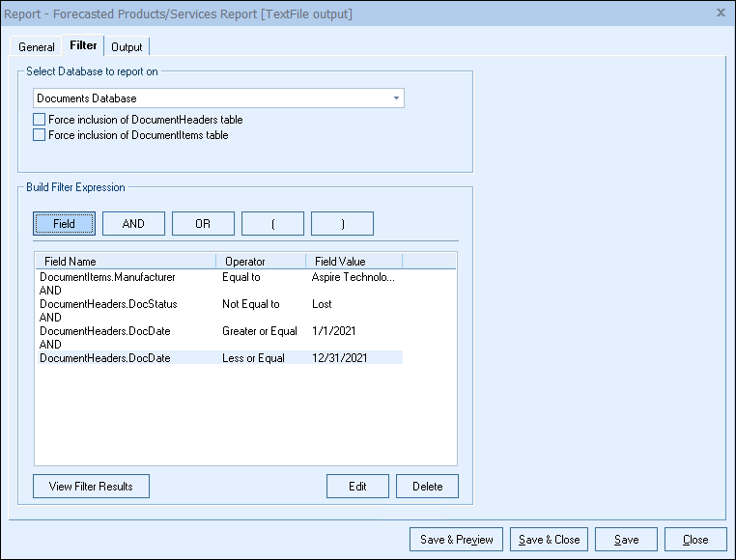Expand the Documents Database dropdown
The height and width of the screenshot is (560, 736).
coord(396,98)
